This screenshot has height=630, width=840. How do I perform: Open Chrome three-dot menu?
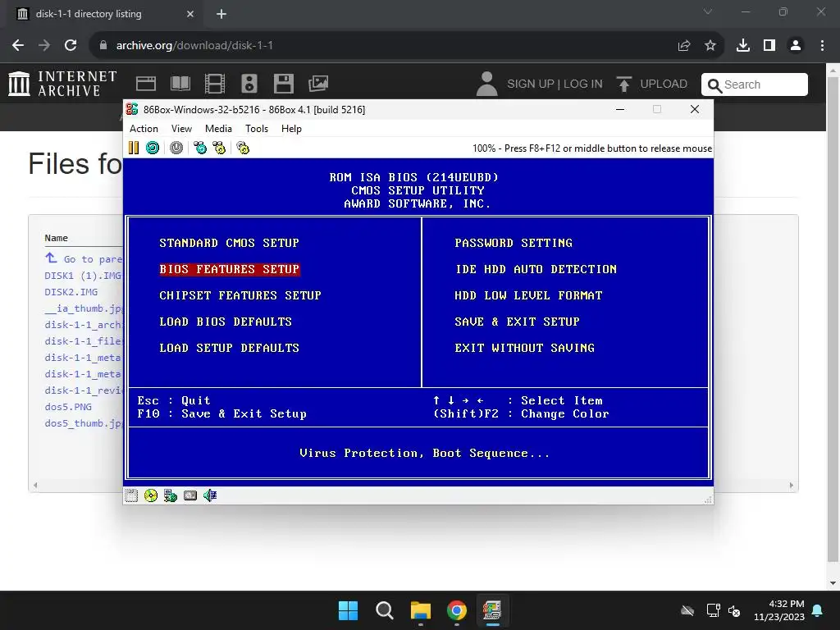(x=822, y=46)
